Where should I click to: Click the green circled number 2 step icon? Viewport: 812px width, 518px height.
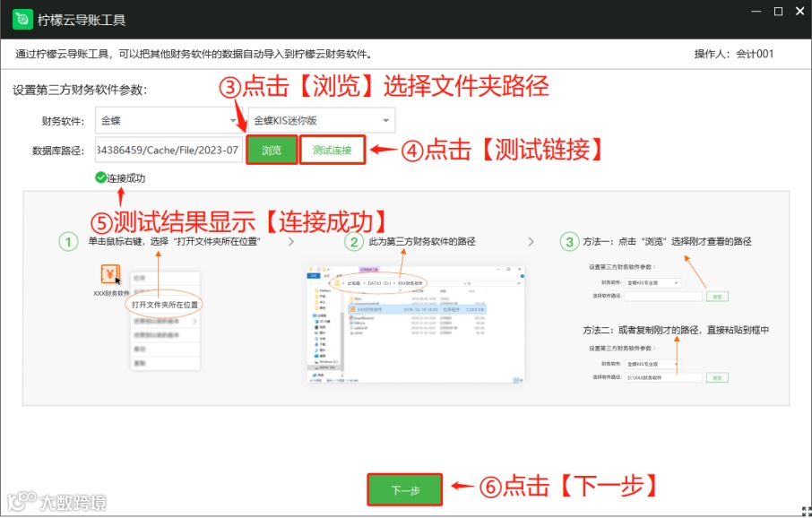354,242
